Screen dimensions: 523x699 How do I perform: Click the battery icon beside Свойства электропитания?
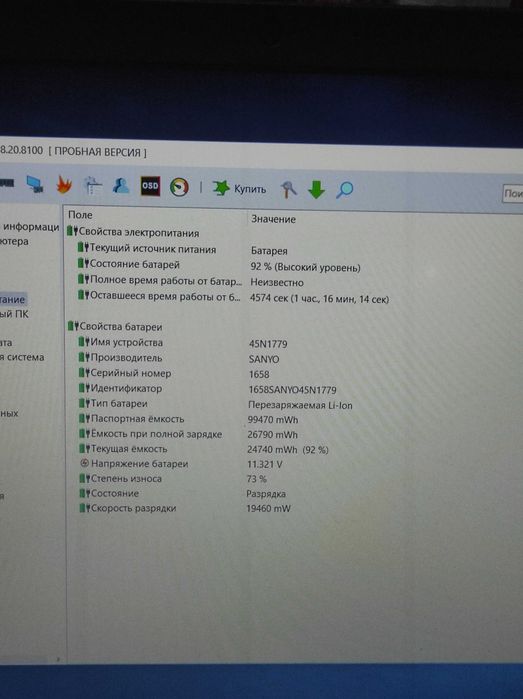click(x=73, y=232)
